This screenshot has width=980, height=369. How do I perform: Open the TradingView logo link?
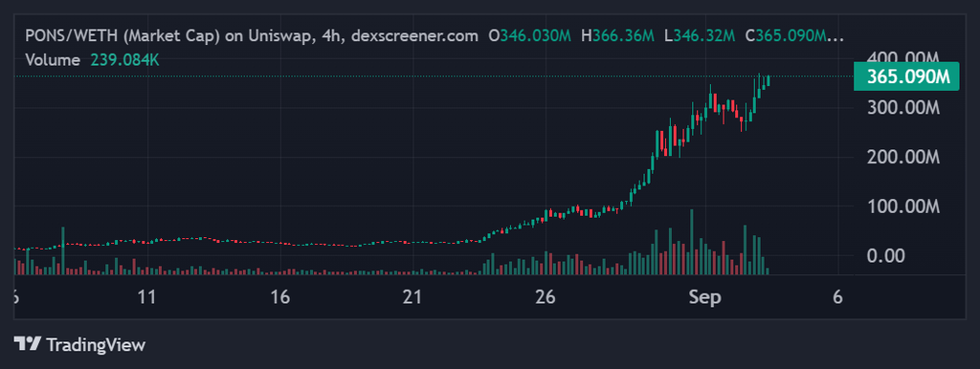[79, 344]
